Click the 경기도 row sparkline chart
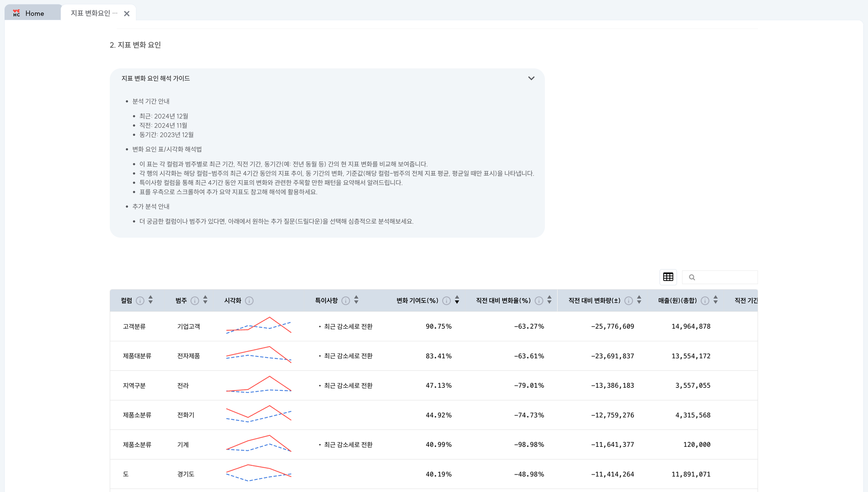This screenshot has width=868, height=492. tap(259, 473)
